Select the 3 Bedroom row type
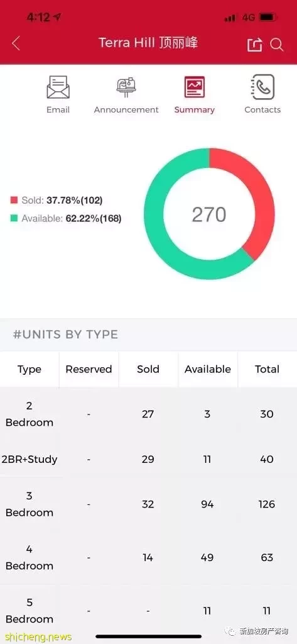Image resolution: width=297 pixels, height=644 pixels. coord(29,504)
